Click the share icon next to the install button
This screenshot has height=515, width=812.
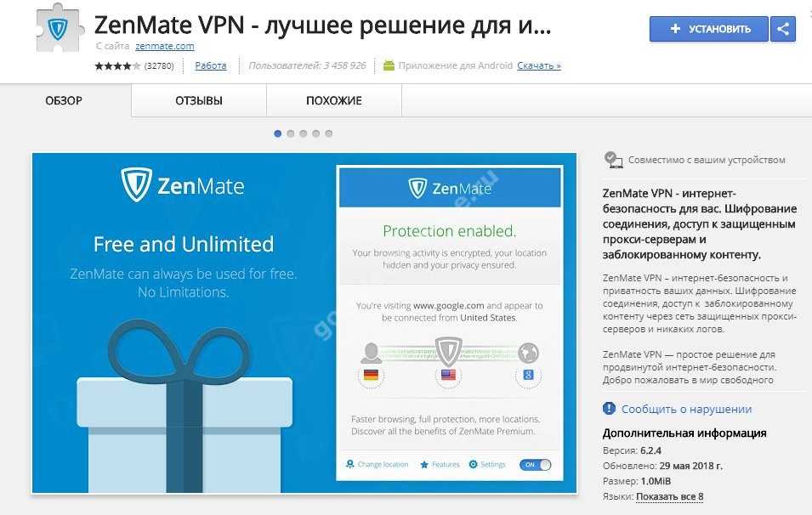point(783,29)
